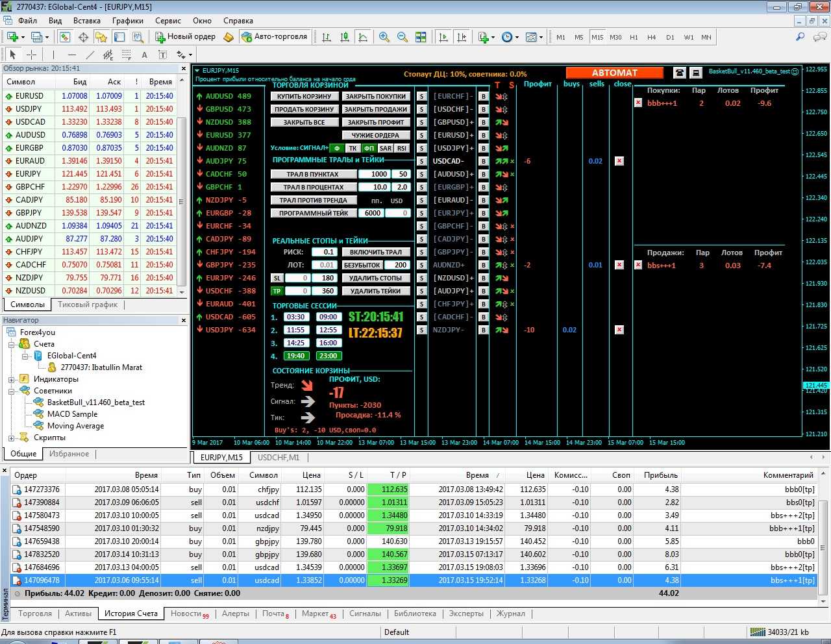Open the Data Window crosshair icon

point(83,37)
